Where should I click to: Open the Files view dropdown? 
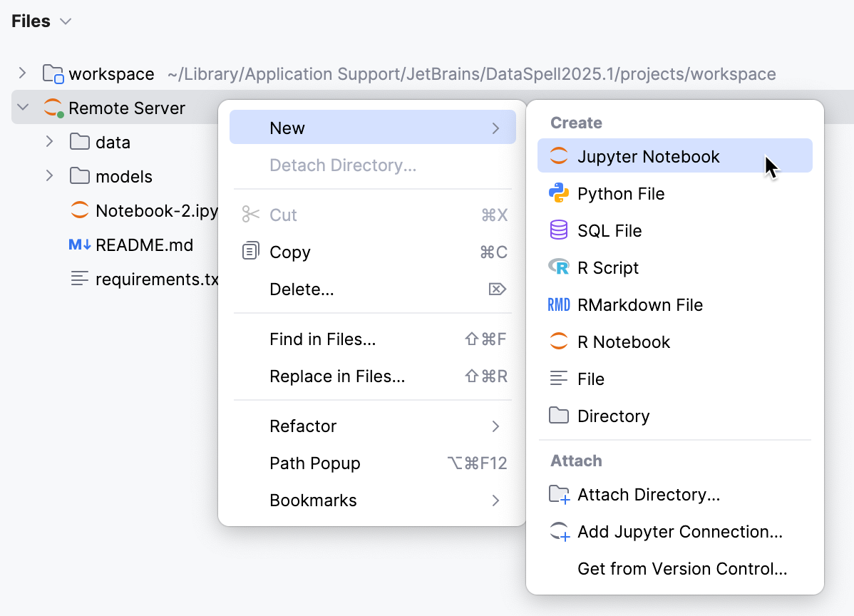click(66, 21)
